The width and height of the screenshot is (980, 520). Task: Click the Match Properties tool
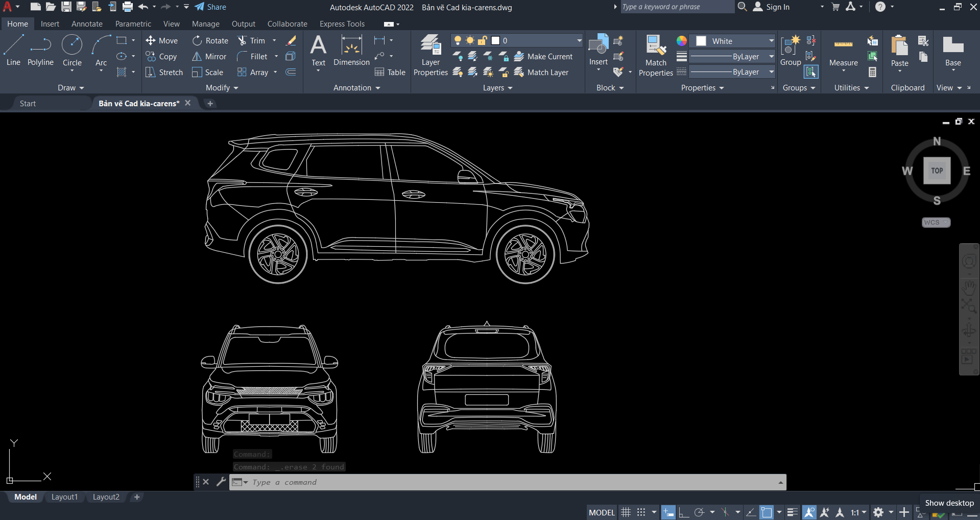(x=655, y=54)
